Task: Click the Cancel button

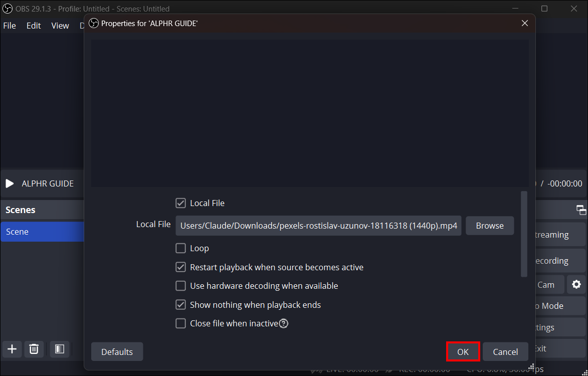Action: [505, 351]
